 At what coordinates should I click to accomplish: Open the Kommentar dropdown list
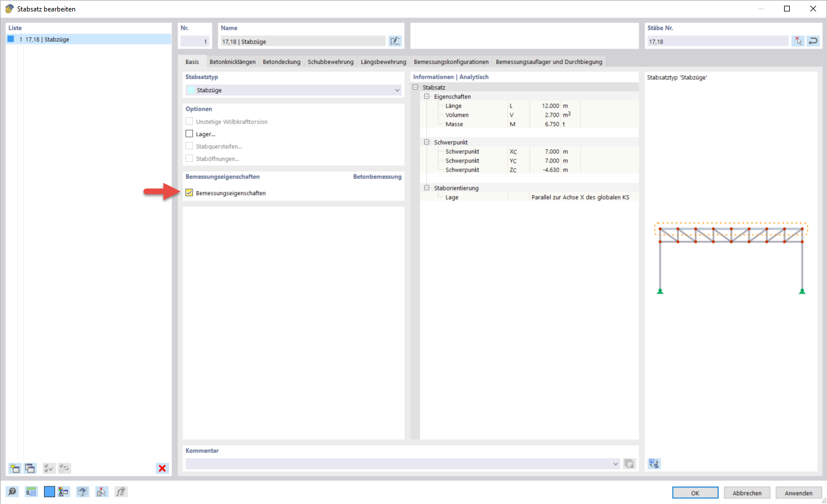615,463
